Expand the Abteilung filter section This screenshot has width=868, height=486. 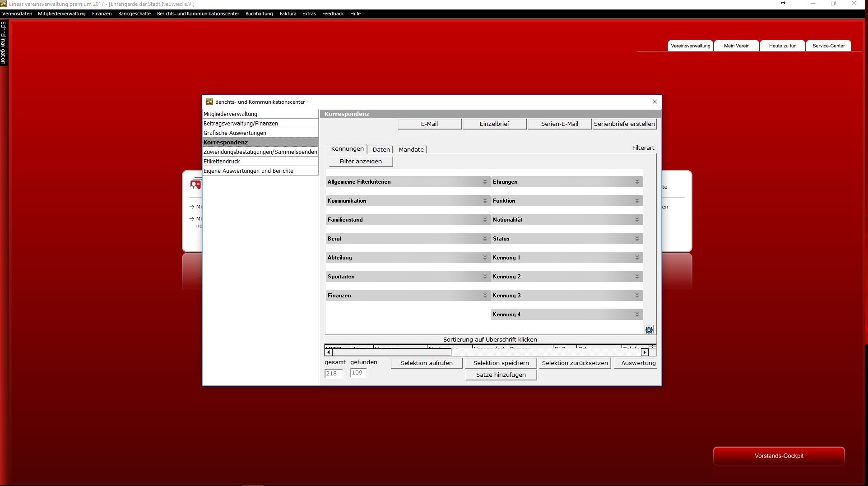click(485, 258)
